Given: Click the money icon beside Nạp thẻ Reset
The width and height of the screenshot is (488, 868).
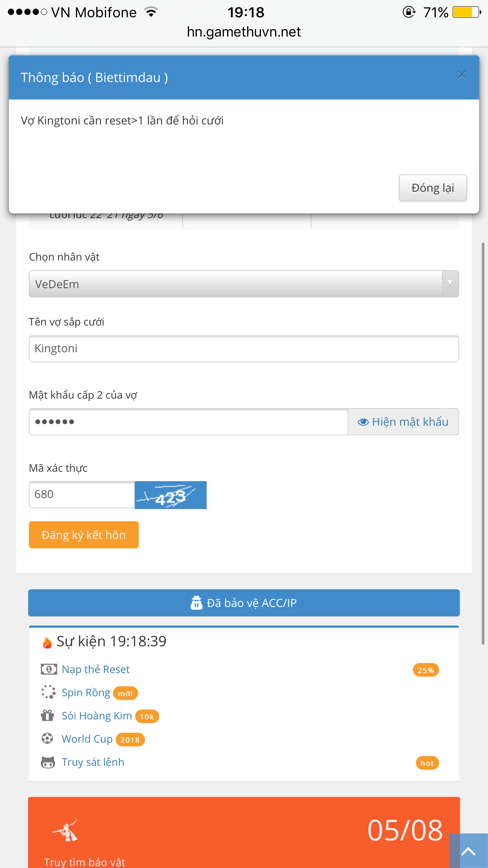Looking at the screenshot, I should coord(49,669).
